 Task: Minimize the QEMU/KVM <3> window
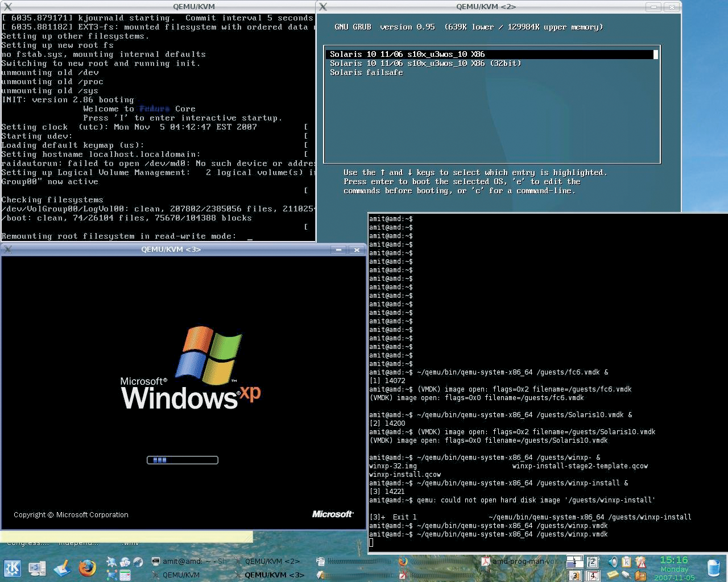pyautogui.click(x=338, y=250)
